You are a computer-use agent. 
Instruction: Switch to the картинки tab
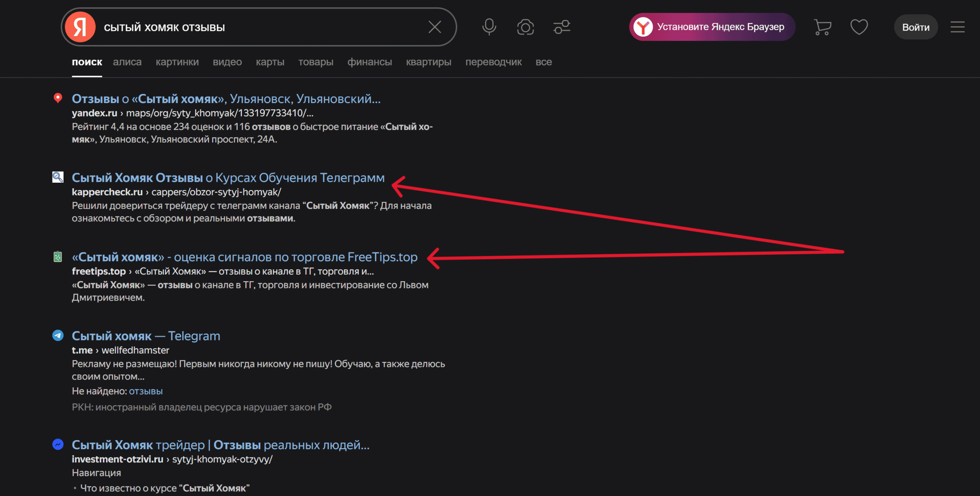tap(177, 62)
